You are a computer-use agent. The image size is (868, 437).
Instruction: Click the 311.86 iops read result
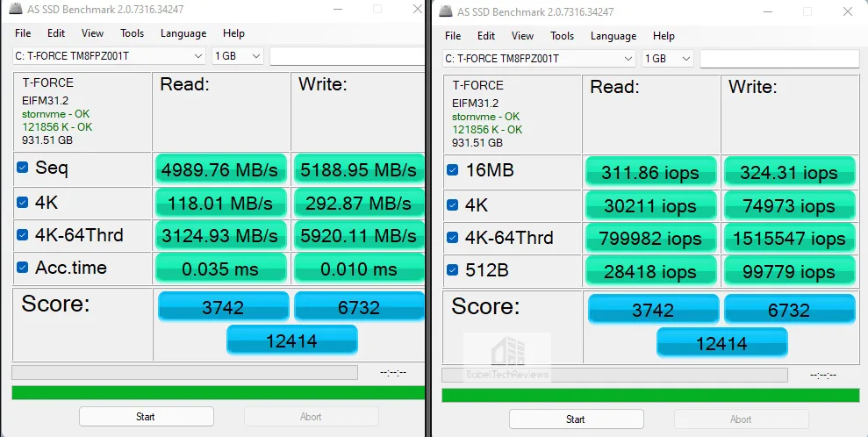pos(650,172)
